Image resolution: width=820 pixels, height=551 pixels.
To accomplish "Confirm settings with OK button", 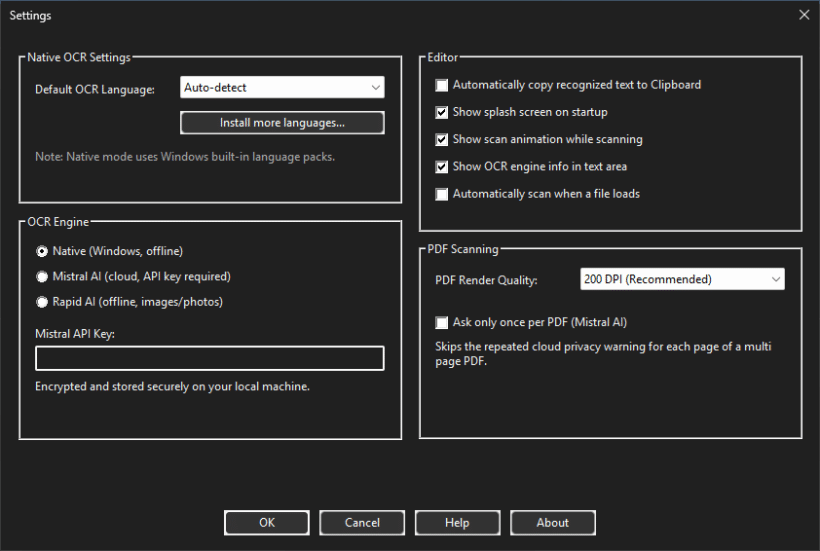I will tap(267, 523).
